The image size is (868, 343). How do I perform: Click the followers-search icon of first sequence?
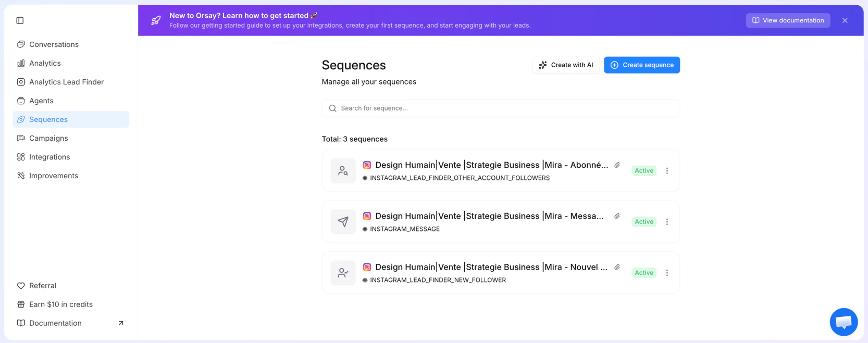click(343, 170)
